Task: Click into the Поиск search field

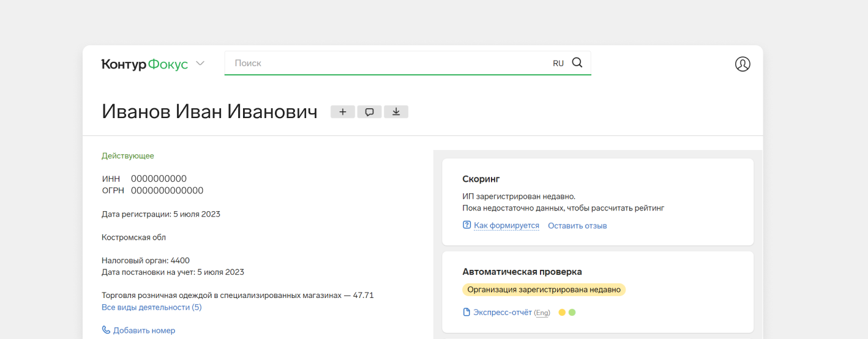Action: pos(386,63)
